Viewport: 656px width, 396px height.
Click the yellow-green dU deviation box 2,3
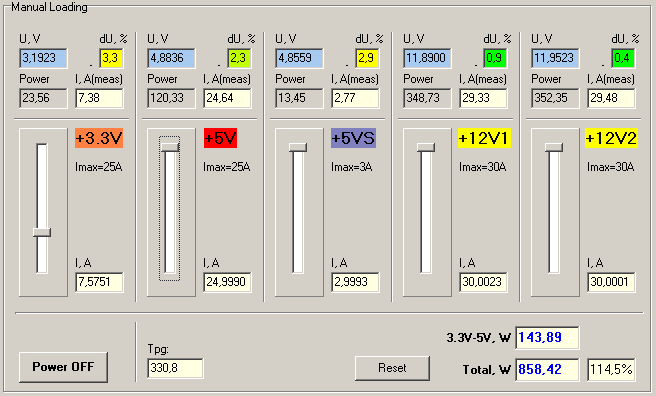coord(239,58)
